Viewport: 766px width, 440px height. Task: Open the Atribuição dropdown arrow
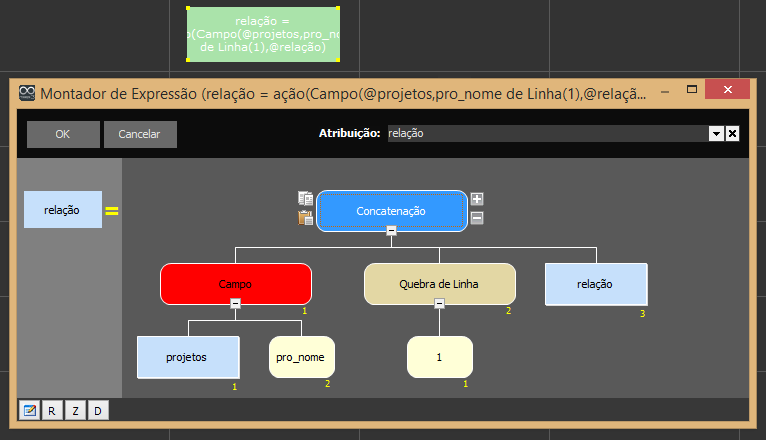click(x=716, y=133)
